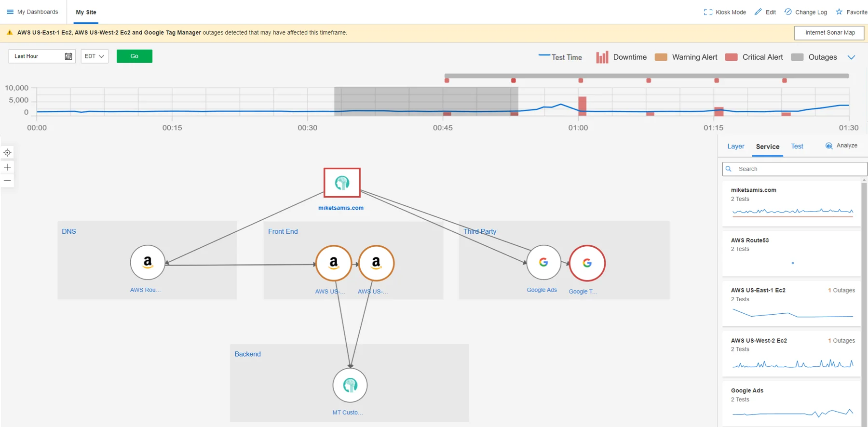Image resolution: width=868 pixels, height=427 pixels.
Task: Open the Google Ads service card
Action: point(791,404)
